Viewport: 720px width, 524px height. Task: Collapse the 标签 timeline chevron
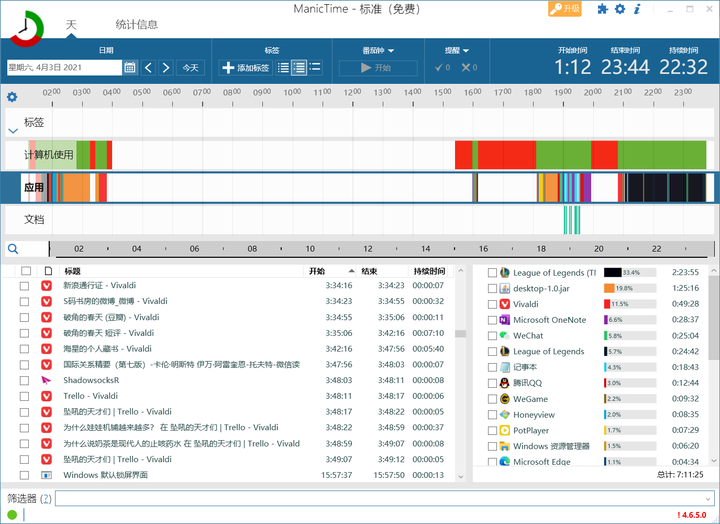(x=13, y=131)
